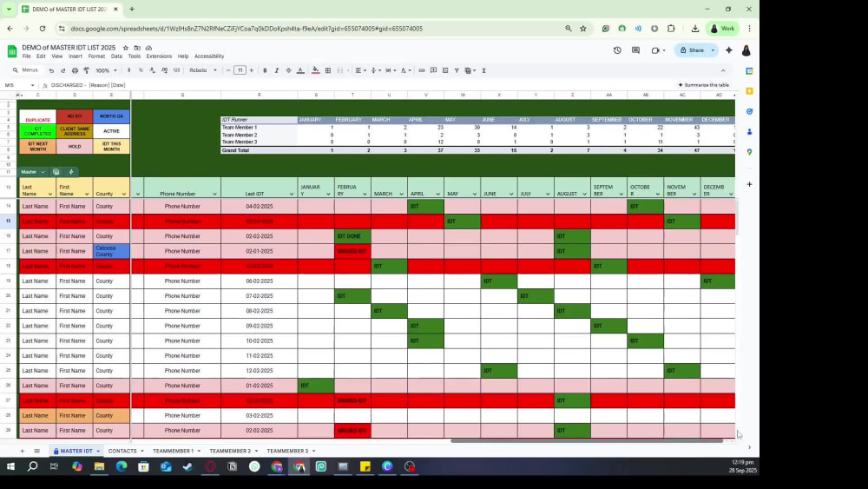Decrease font size with minus button
The image size is (868, 489).
point(228,70)
